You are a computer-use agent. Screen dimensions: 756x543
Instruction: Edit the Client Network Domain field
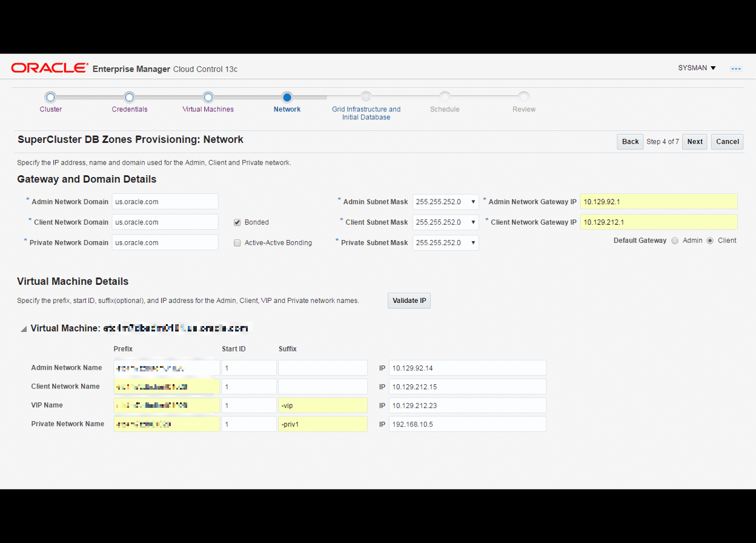tap(165, 222)
